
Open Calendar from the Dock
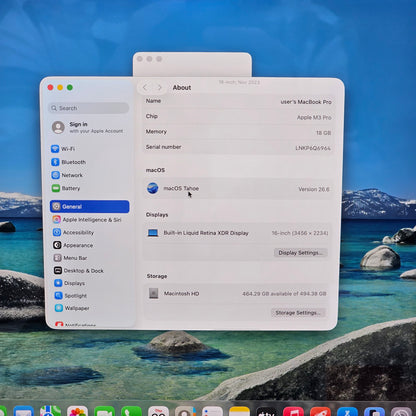tap(158, 412)
